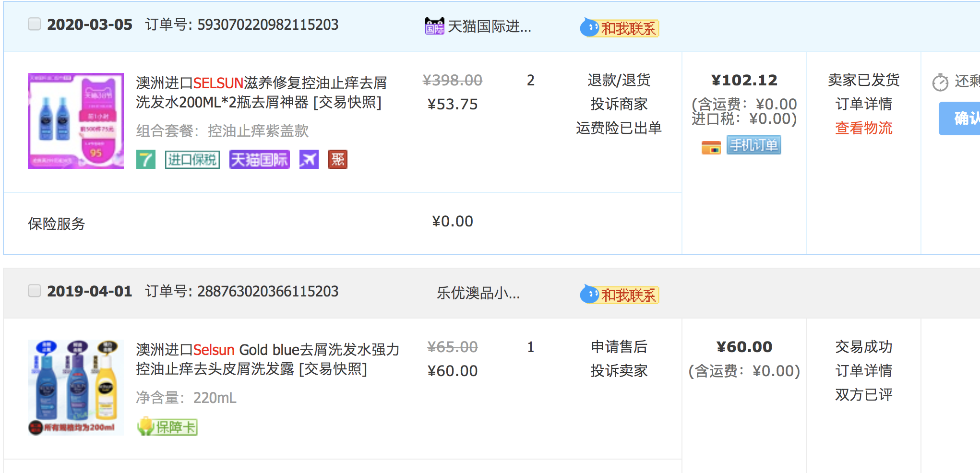Click the countdown timer clock icon
The image size is (980, 473).
pyautogui.click(x=941, y=82)
